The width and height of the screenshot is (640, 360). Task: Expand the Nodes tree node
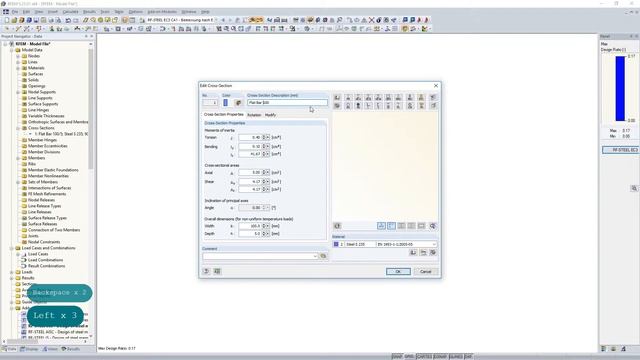[18, 56]
